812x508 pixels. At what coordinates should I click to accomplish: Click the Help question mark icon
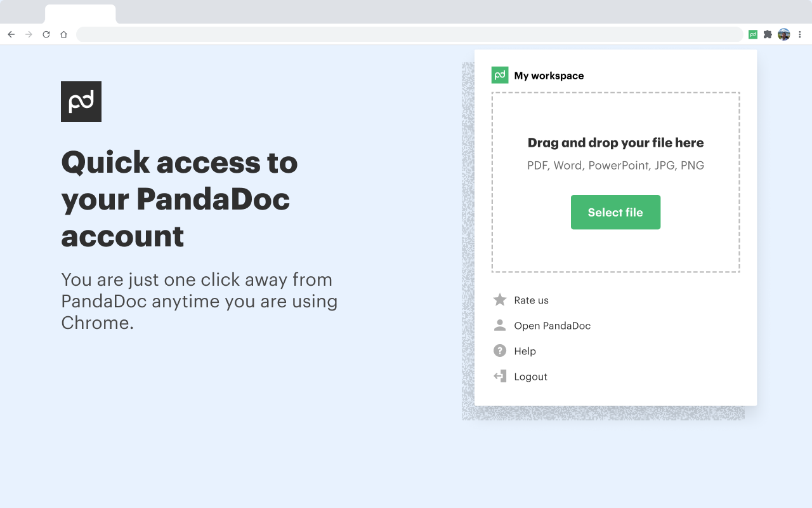tap(501, 351)
